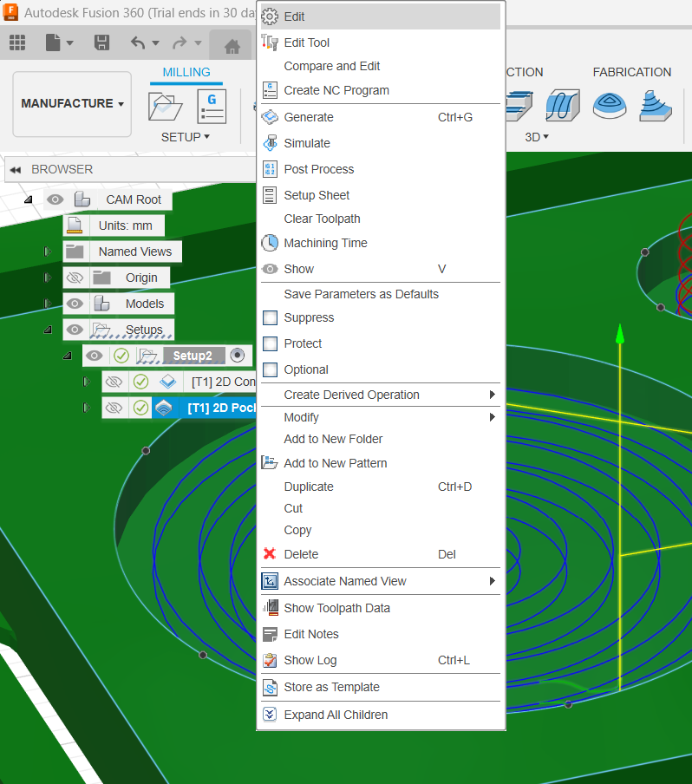Screen dimensions: 692x784
Task: Show the hidden Origin folder
Action: pyautogui.click(x=75, y=278)
